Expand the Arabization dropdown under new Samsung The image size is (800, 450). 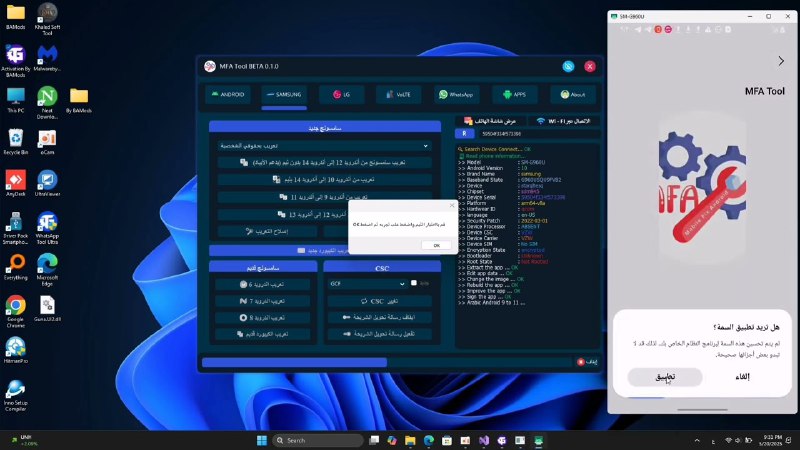[324, 146]
